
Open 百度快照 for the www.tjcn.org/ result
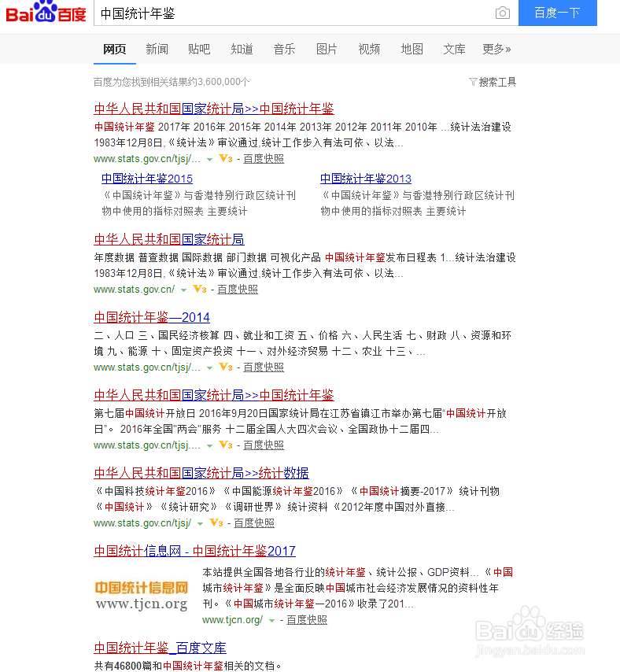pos(307,620)
